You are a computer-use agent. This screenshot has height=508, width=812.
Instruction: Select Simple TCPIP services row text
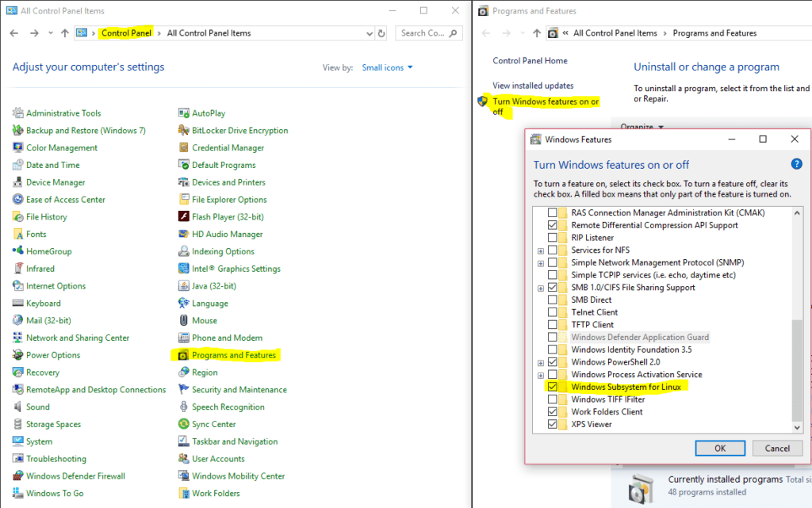(x=653, y=275)
